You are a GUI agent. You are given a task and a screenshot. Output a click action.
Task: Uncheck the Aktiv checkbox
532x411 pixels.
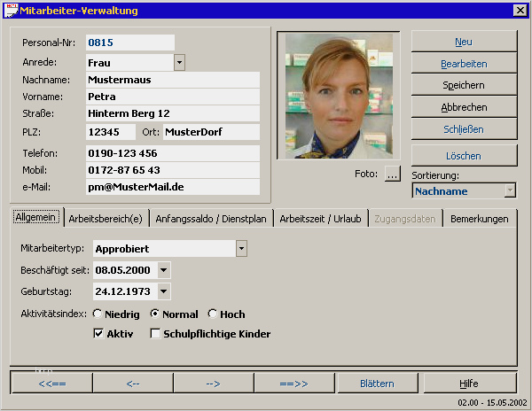[x=98, y=334]
